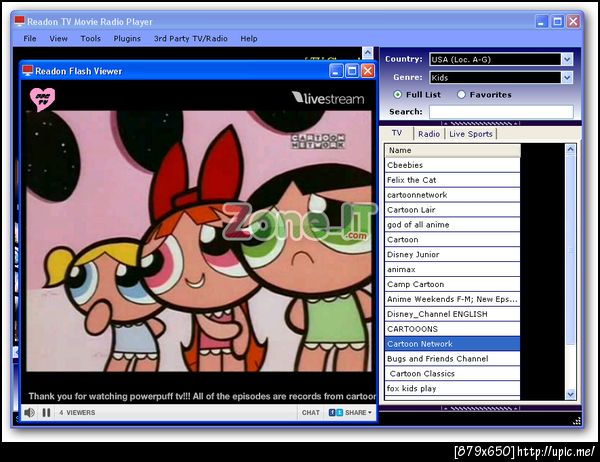The width and height of the screenshot is (600, 462).
Task: Switch to the Radio tab
Action: [429, 134]
